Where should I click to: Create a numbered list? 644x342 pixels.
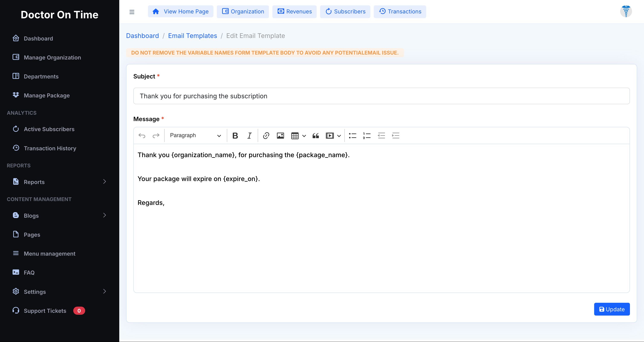[x=367, y=136]
